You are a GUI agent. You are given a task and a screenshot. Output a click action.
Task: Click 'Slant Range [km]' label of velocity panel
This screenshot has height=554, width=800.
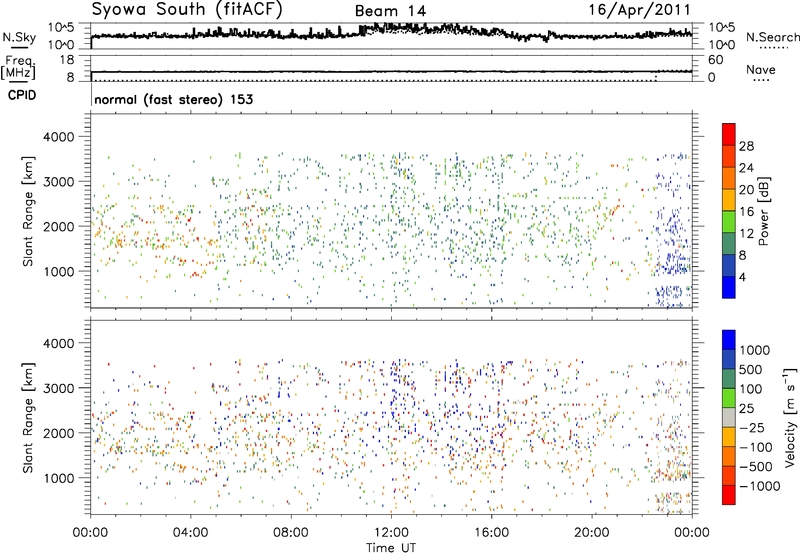[28, 417]
